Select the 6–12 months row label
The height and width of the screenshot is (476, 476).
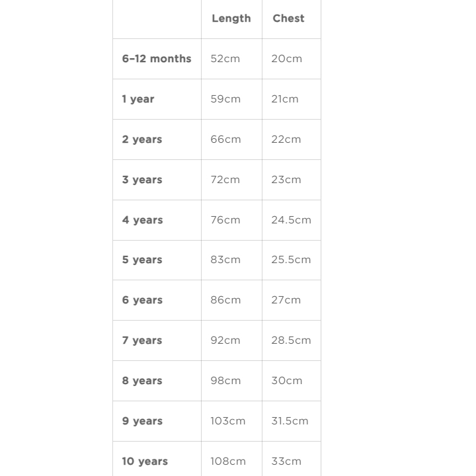tap(157, 59)
